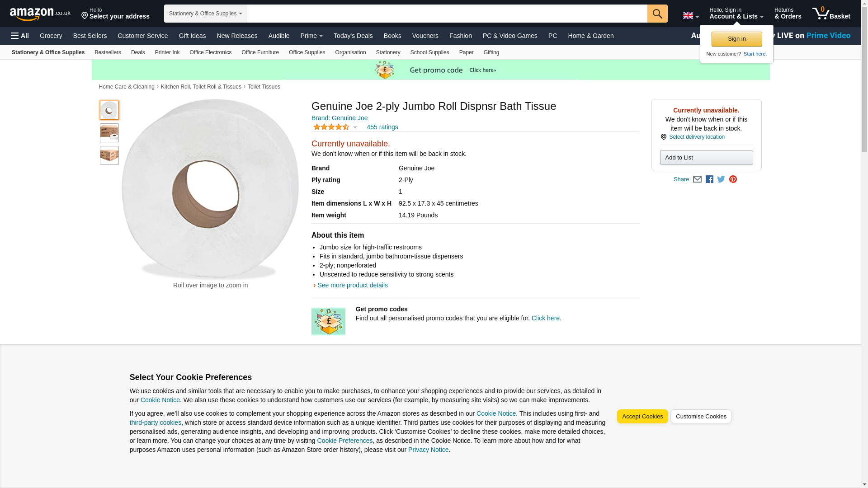Open the language flag selector
The width and height of the screenshot is (868, 488).
click(x=690, y=15)
